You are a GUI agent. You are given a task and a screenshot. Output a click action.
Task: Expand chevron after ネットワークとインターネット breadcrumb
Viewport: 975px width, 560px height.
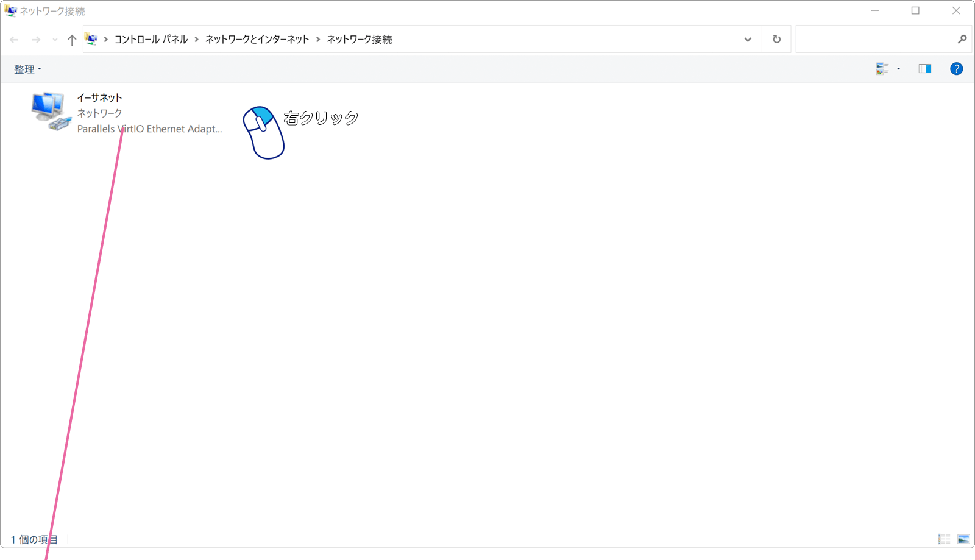coord(318,39)
